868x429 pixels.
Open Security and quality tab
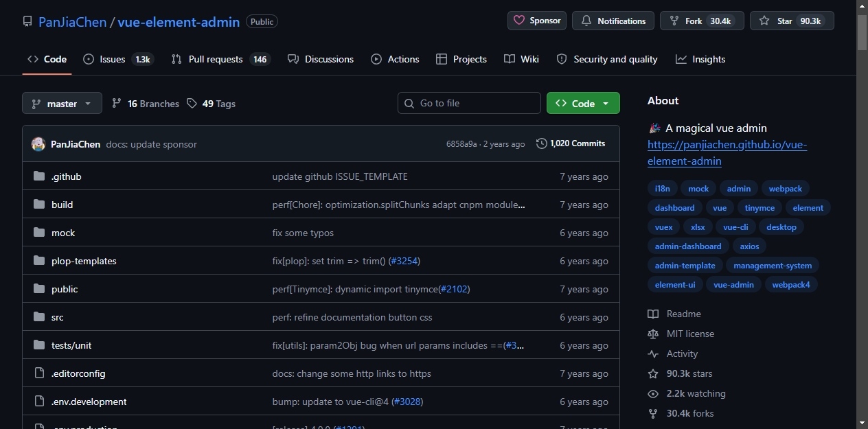[607, 59]
